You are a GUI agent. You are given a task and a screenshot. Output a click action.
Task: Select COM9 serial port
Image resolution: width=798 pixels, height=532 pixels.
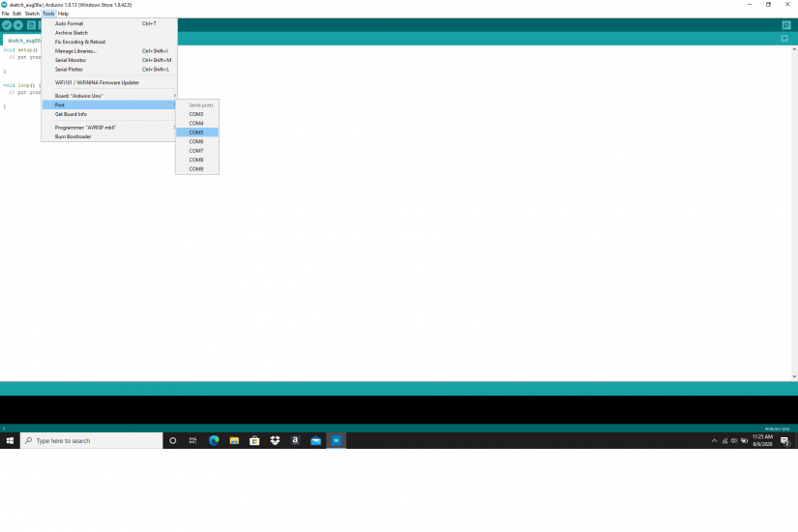197,169
